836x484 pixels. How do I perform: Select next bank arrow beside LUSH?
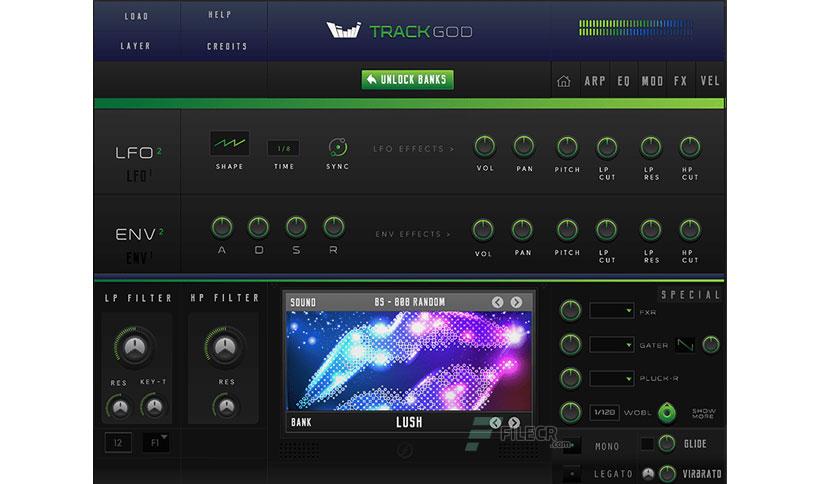pyautogui.click(x=514, y=423)
